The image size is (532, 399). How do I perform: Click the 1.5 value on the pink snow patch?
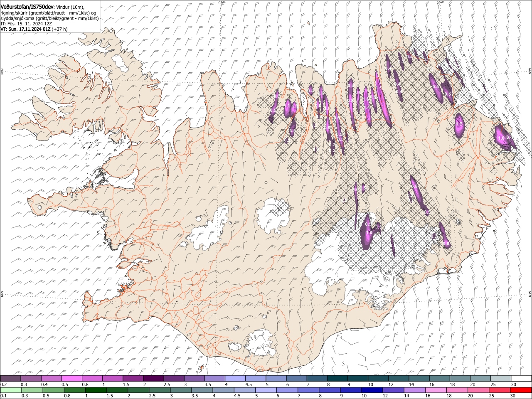[459, 124]
